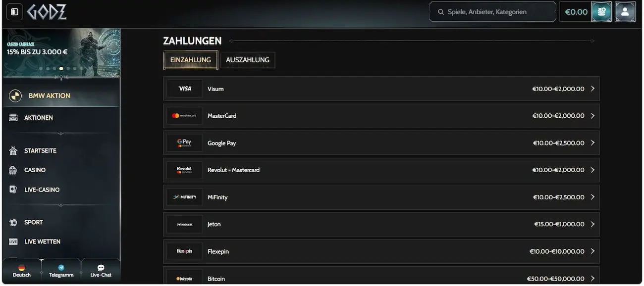Click the Spiele, Anbieter, Kategorien search field
This screenshot has width=644, height=286.
click(492, 12)
